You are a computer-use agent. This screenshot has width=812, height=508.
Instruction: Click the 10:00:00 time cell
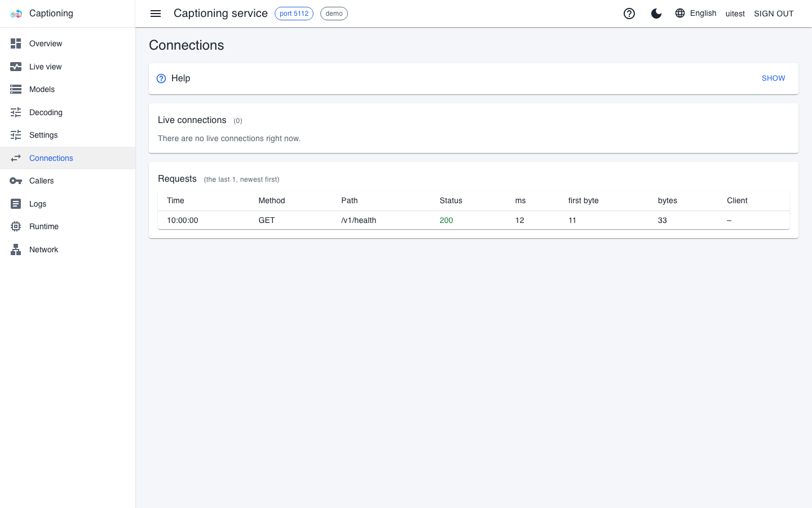tap(182, 220)
